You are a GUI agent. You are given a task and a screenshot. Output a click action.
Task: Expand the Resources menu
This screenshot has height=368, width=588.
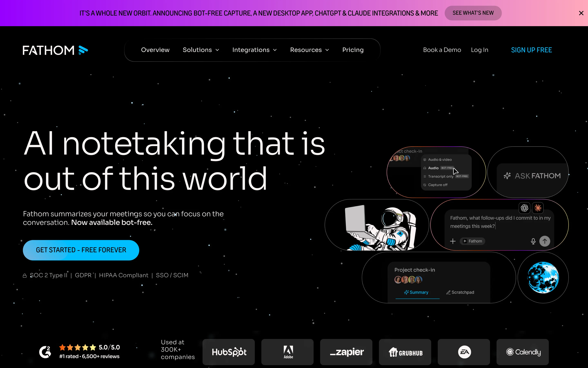point(309,50)
